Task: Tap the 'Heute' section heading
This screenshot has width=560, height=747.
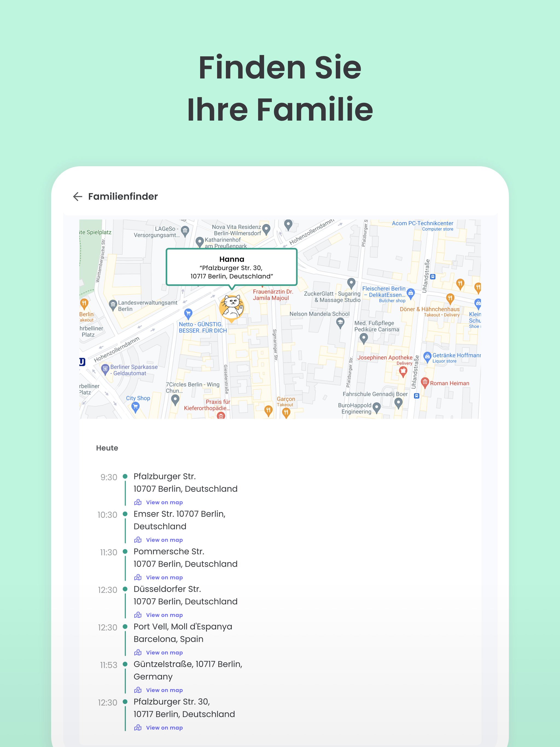Action: 107,448
